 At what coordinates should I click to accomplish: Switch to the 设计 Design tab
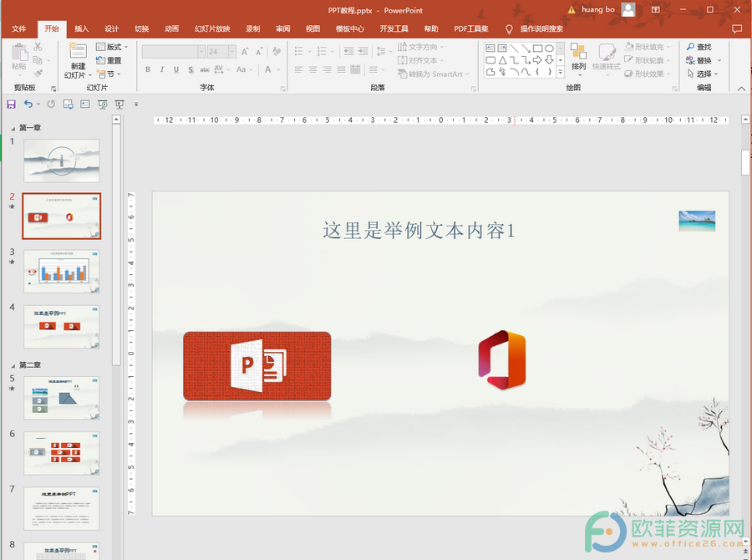pyautogui.click(x=112, y=28)
